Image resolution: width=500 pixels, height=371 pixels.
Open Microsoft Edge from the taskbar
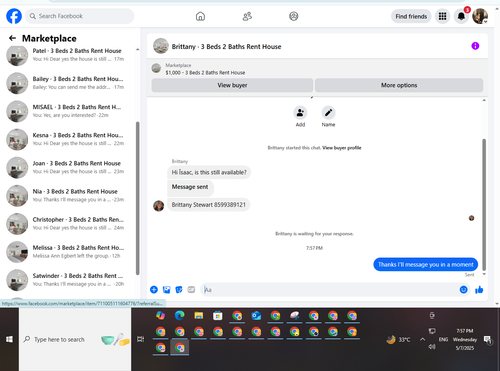click(180, 315)
